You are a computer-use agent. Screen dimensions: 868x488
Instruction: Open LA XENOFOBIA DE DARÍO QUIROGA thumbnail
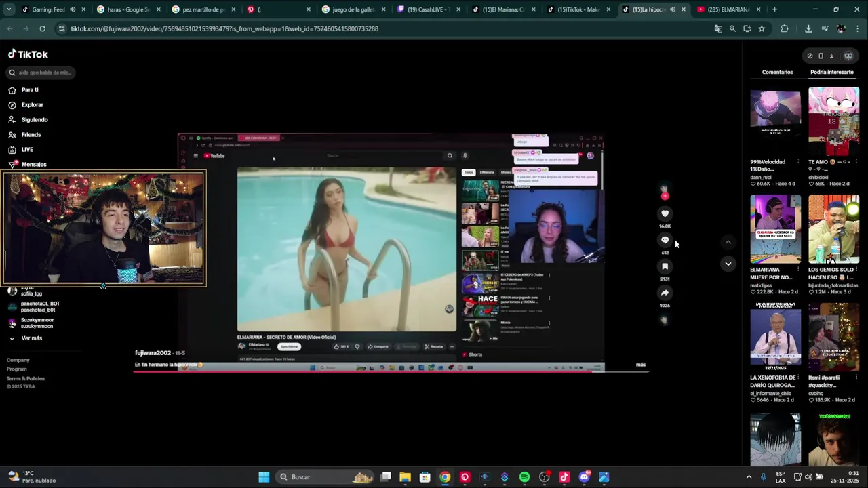(x=775, y=338)
